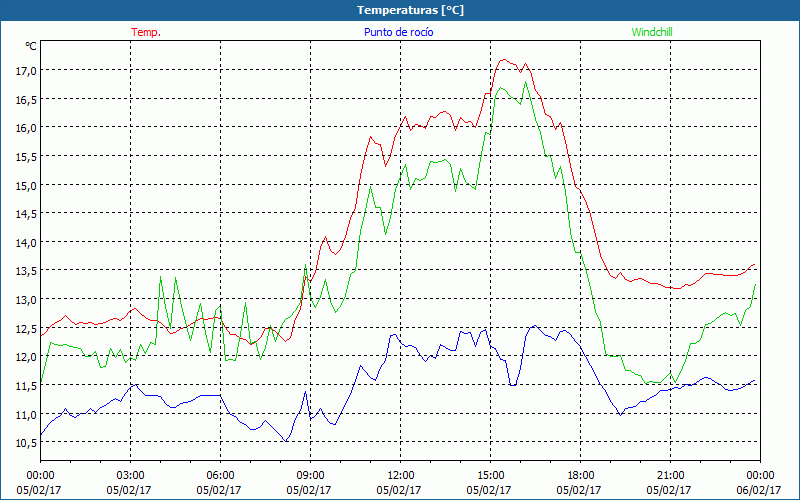Click the 09:00 time axis label
800x500 pixels.
pyautogui.click(x=310, y=476)
